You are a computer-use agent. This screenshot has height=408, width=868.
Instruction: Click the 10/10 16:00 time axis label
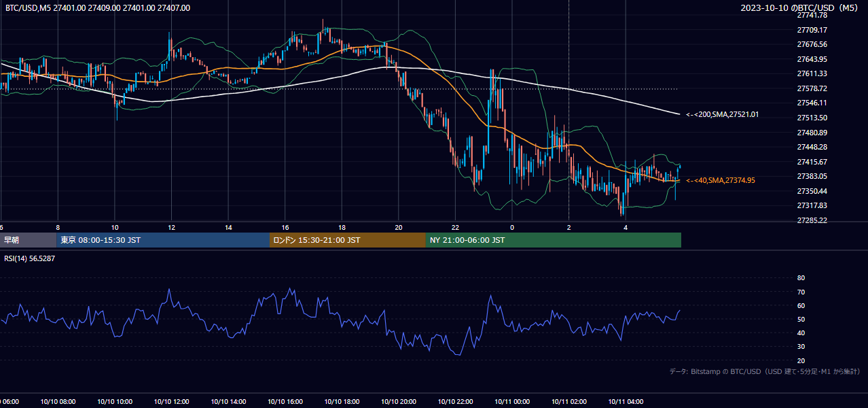[x=285, y=402]
